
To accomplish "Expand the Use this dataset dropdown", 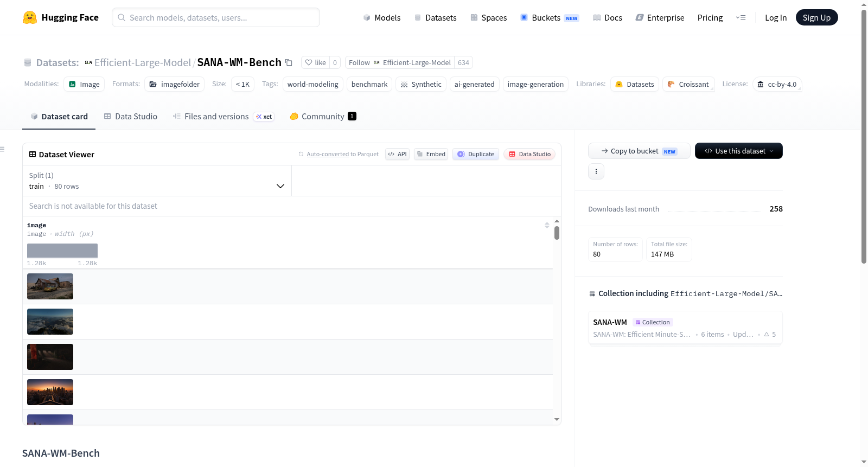I will pyautogui.click(x=739, y=151).
